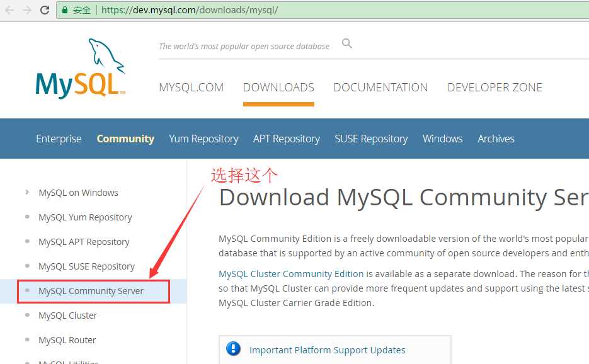This screenshot has height=364, width=589.
Task: Click the browser forward arrow
Action: [x=27, y=10]
